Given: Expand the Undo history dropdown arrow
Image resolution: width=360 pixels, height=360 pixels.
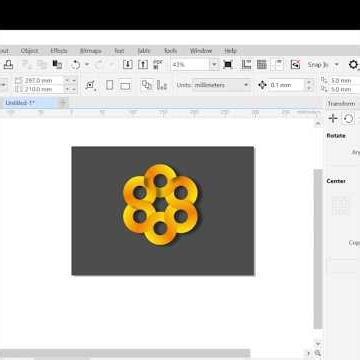Looking at the screenshot, I should pyautogui.click(x=87, y=65).
